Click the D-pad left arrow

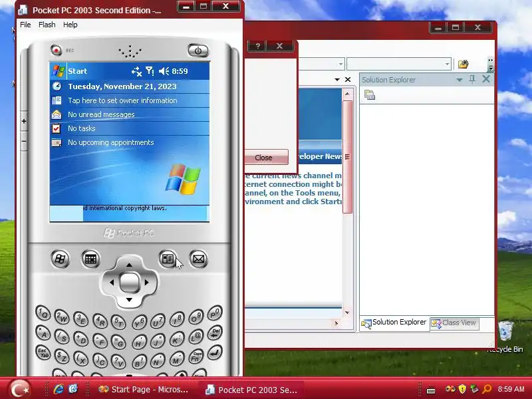click(x=111, y=282)
